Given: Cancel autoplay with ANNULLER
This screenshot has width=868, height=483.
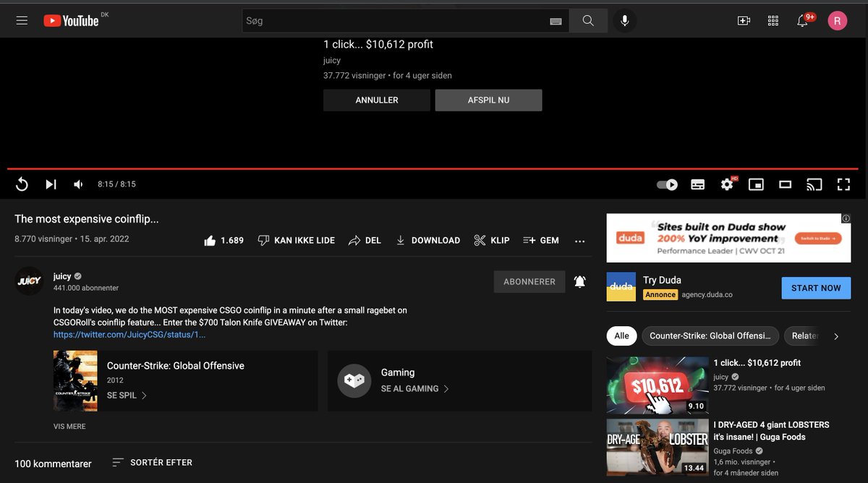Looking at the screenshot, I should (x=377, y=100).
